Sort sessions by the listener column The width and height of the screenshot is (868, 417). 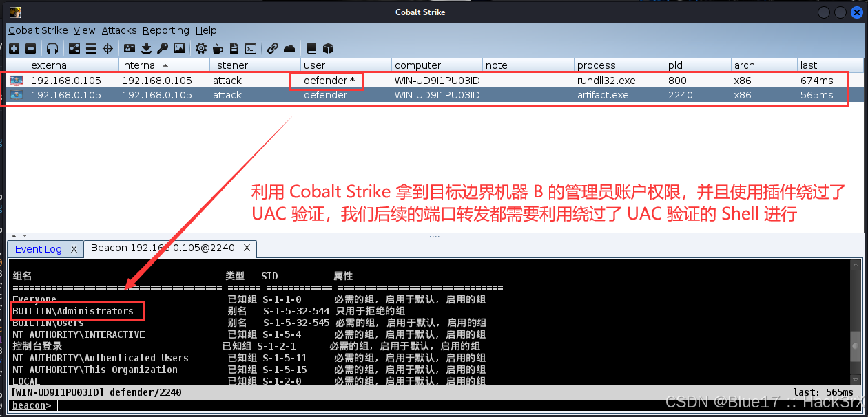254,65
